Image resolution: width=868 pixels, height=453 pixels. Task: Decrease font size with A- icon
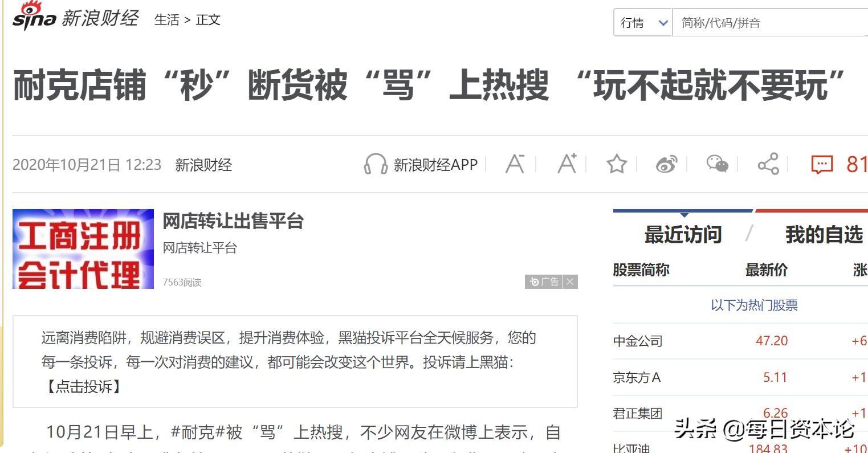(515, 164)
